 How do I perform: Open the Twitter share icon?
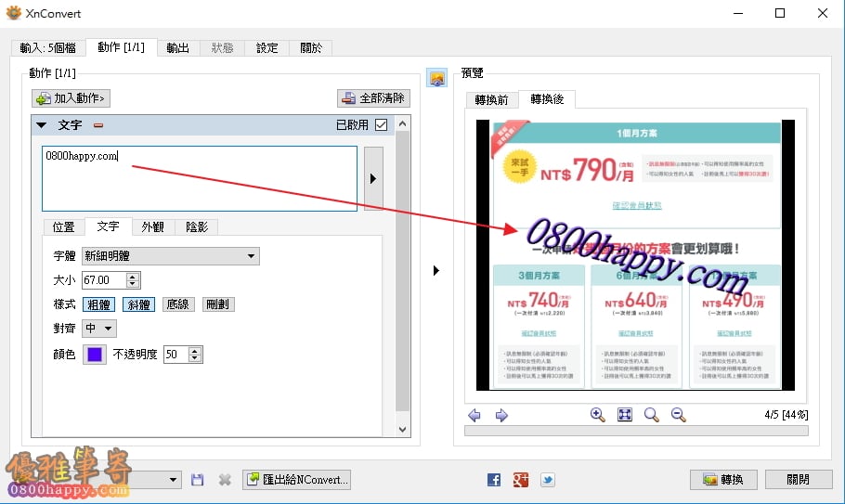[548, 480]
